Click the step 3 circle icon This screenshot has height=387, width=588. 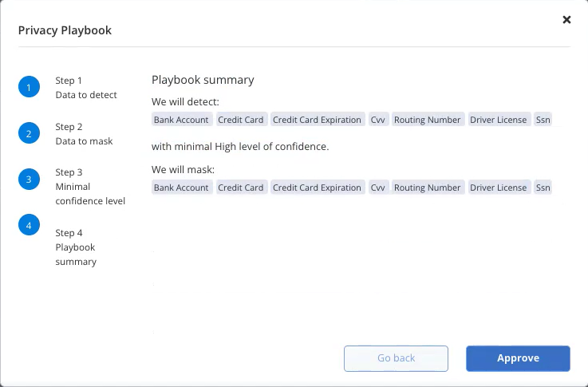tap(29, 180)
